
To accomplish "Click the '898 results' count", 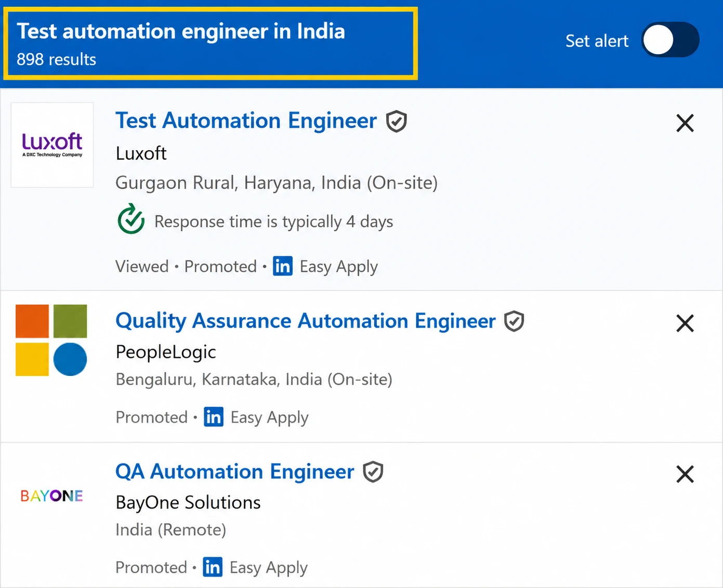I will click(x=56, y=60).
